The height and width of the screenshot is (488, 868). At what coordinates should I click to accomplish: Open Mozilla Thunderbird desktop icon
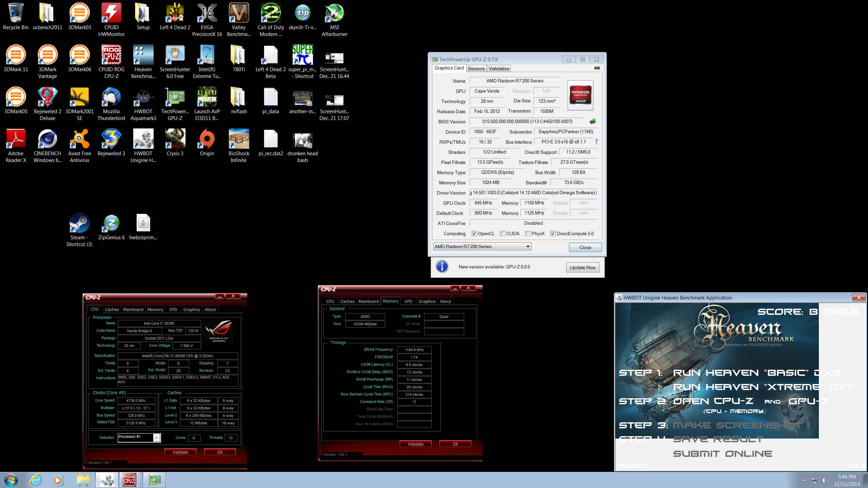click(x=111, y=104)
